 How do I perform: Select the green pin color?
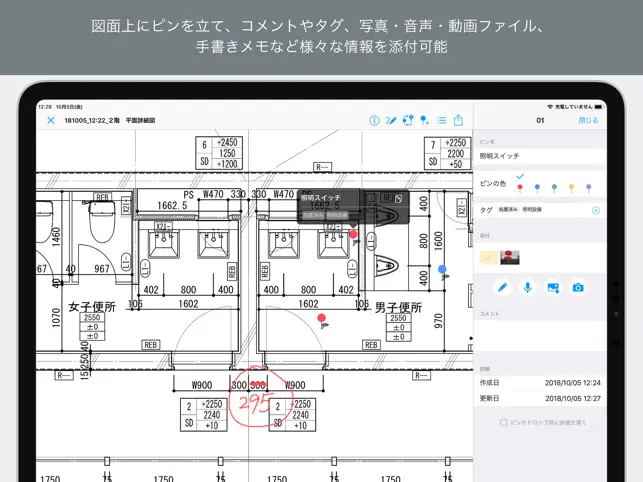[554, 188]
